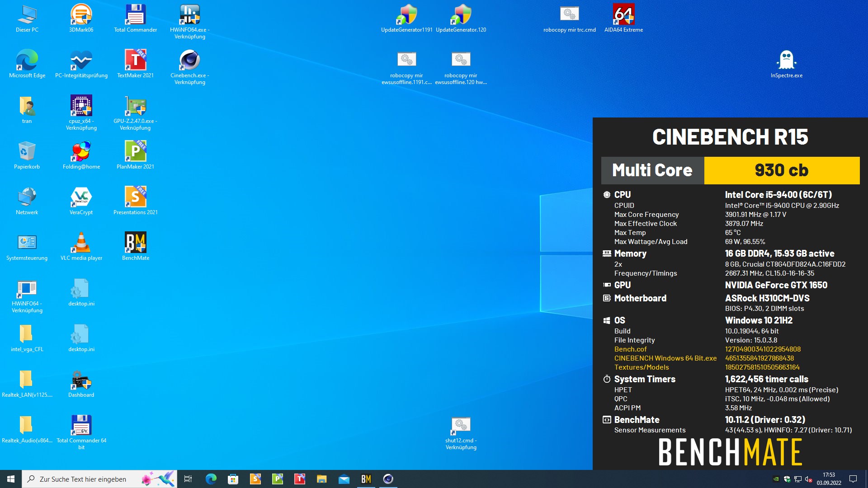
Task: Select the cpuz_x64 shortcut icon
Action: 81,113
